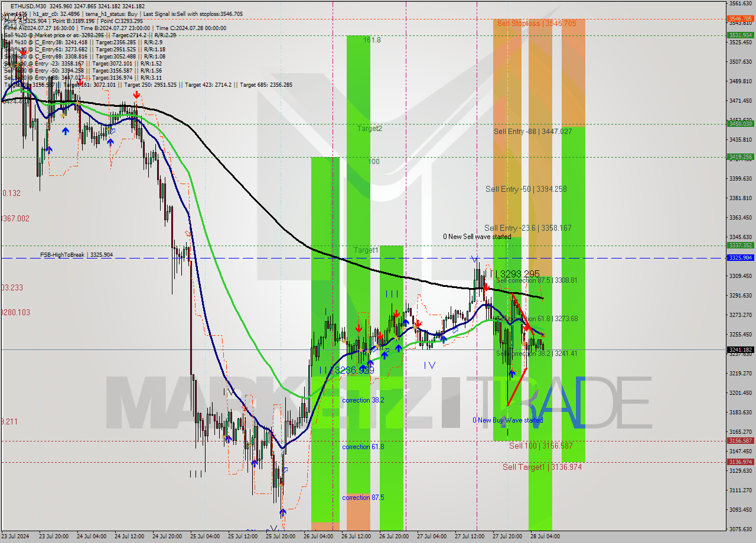The image size is (756, 543).
Task: Click the blue correction 61.8 label
Action: [363, 447]
